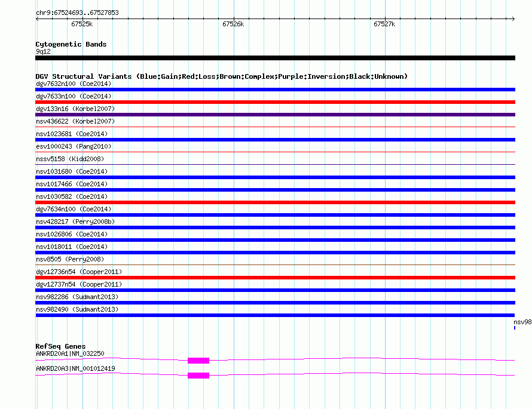Image resolution: width=532 pixels, height=409 pixels.
Task: Click variant label dgv7632n100 (Coe2014)
Action: 74,84
